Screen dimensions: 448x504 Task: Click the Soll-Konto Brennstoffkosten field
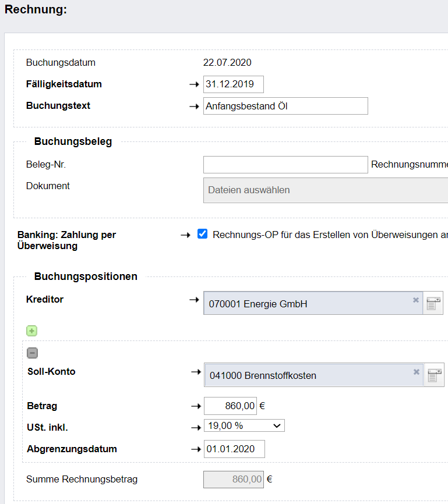pos(314,375)
